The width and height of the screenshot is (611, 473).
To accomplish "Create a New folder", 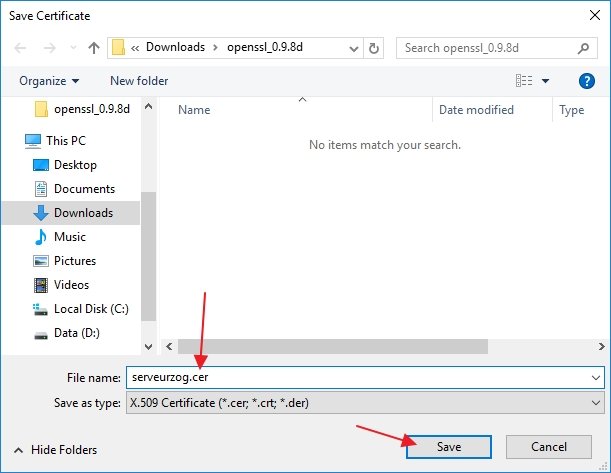I will (x=139, y=81).
